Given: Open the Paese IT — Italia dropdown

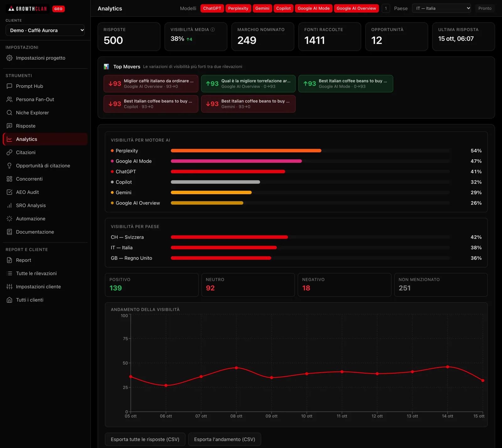Looking at the screenshot, I should click(442, 8).
